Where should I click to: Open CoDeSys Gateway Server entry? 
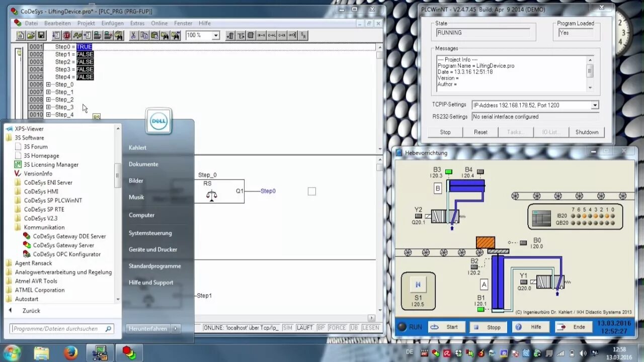[x=63, y=245]
